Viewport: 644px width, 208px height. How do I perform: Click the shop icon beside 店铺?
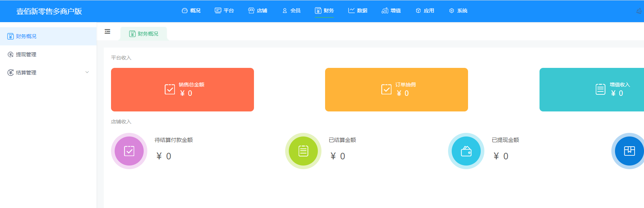[251, 11]
